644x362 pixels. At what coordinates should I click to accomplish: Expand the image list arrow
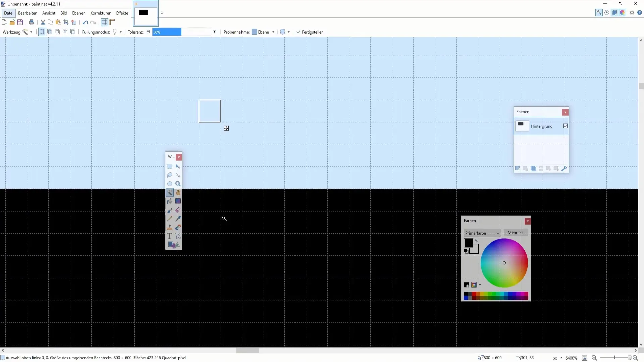[162, 13]
